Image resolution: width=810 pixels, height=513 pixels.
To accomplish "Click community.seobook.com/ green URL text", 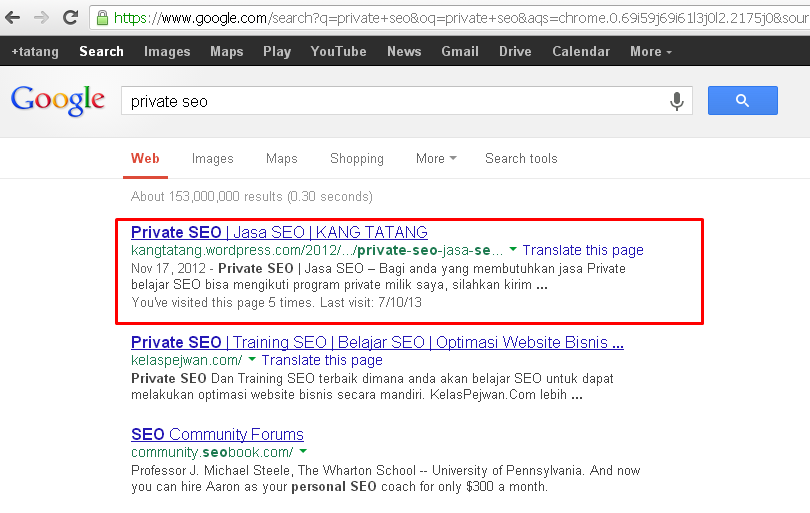I will click(x=212, y=452).
